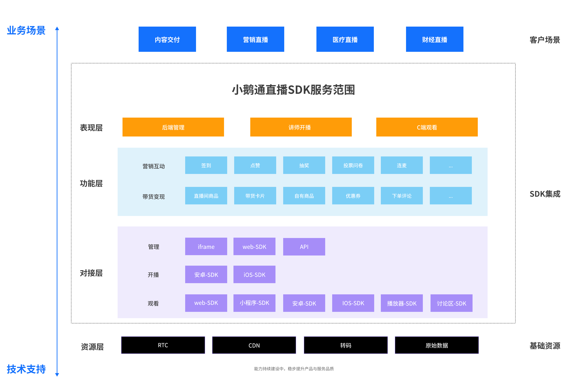Select the 营销直播 scenario box
Image resolution: width=580 pixels, height=392 pixels.
click(255, 39)
